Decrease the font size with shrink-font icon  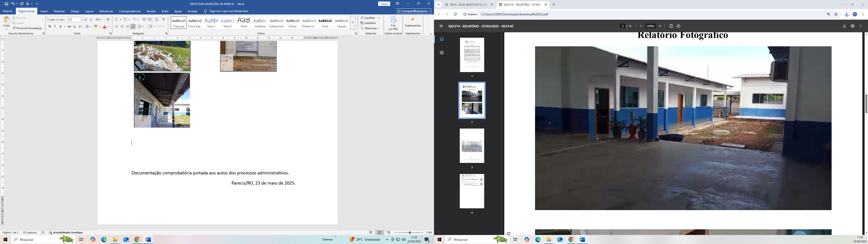[91, 20]
